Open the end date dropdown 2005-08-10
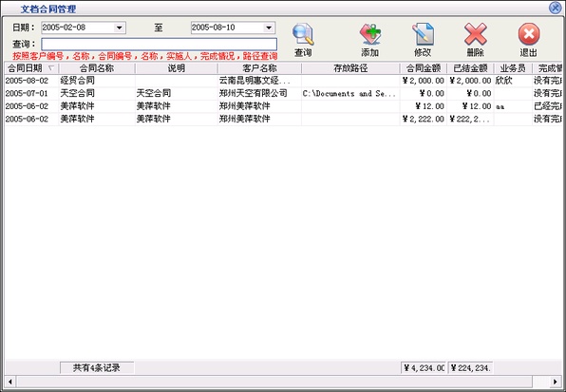The height and width of the screenshot is (392, 566). pos(268,28)
